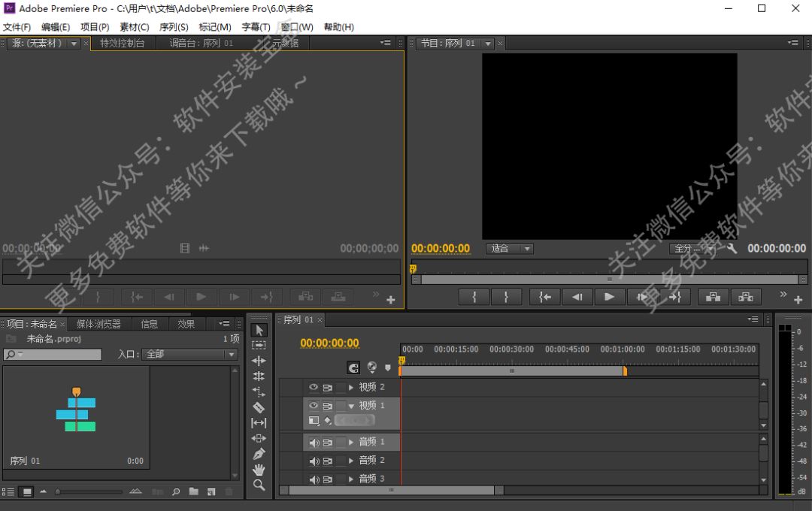Switch to the 媒体浏览器 tab
812x511 pixels.
pos(98,324)
